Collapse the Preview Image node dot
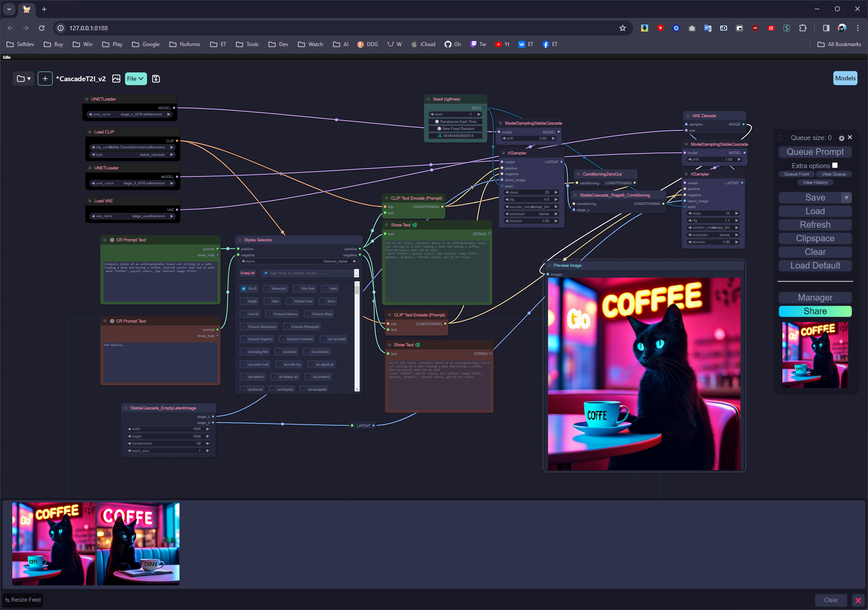 click(x=549, y=266)
